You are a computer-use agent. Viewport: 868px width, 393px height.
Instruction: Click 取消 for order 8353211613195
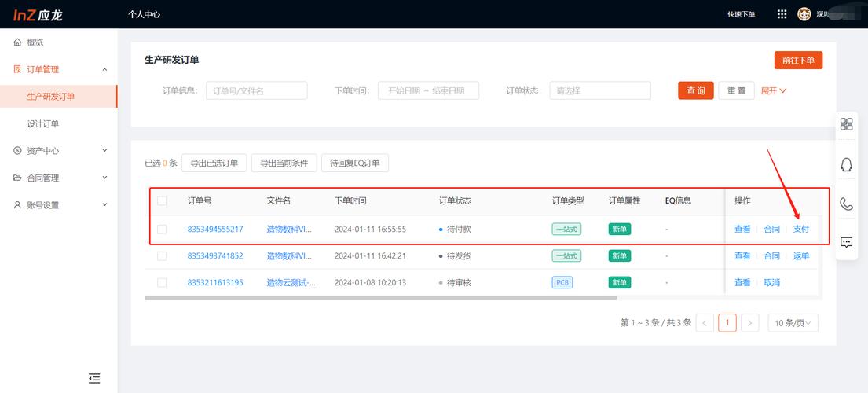click(771, 282)
